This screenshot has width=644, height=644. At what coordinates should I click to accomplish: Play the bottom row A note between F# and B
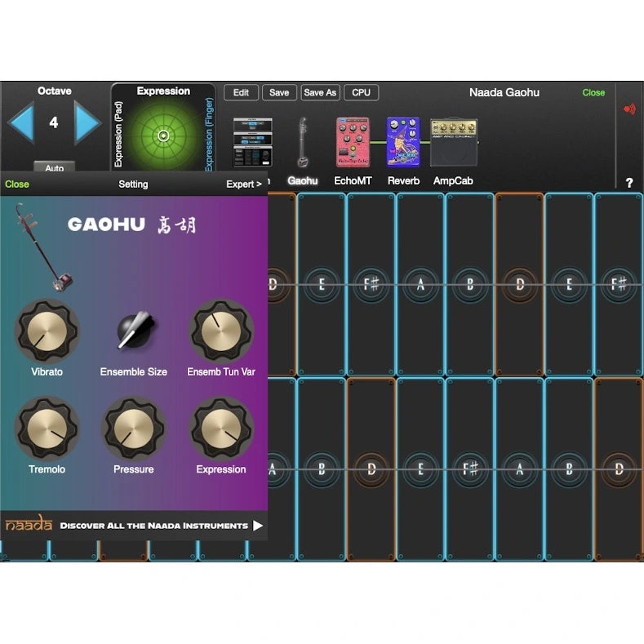520,469
